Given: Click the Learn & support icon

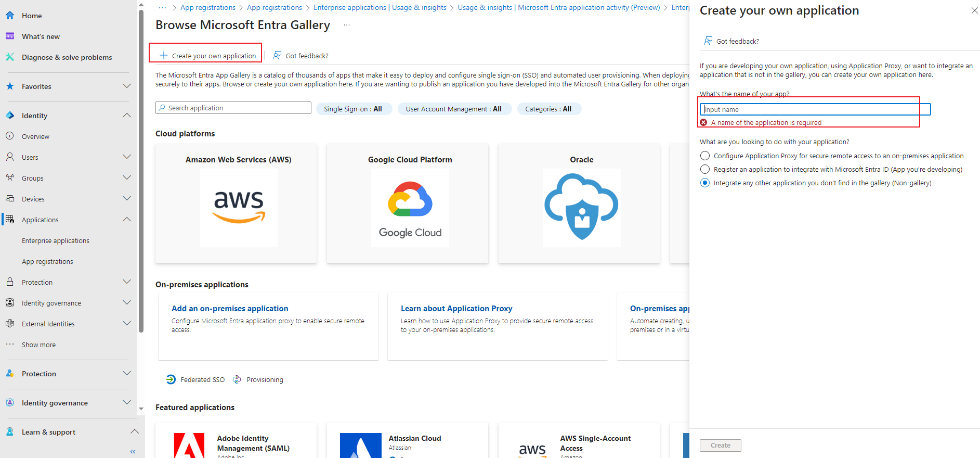Looking at the screenshot, I should coord(10,432).
